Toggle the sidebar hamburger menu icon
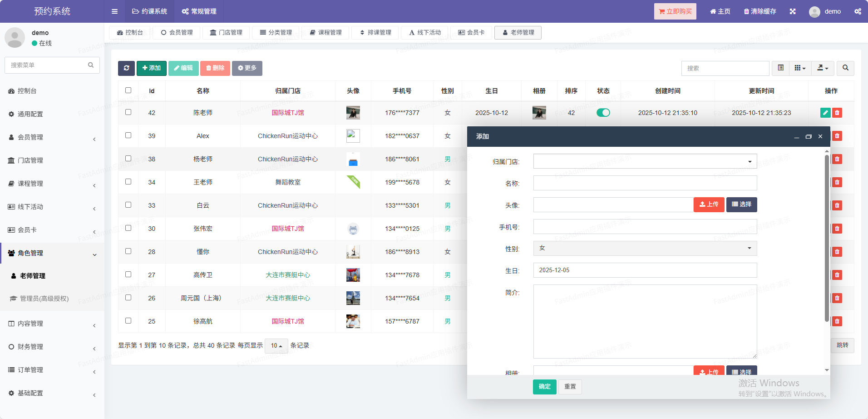The height and width of the screenshot is (419, 868). (x=114, y=11)
